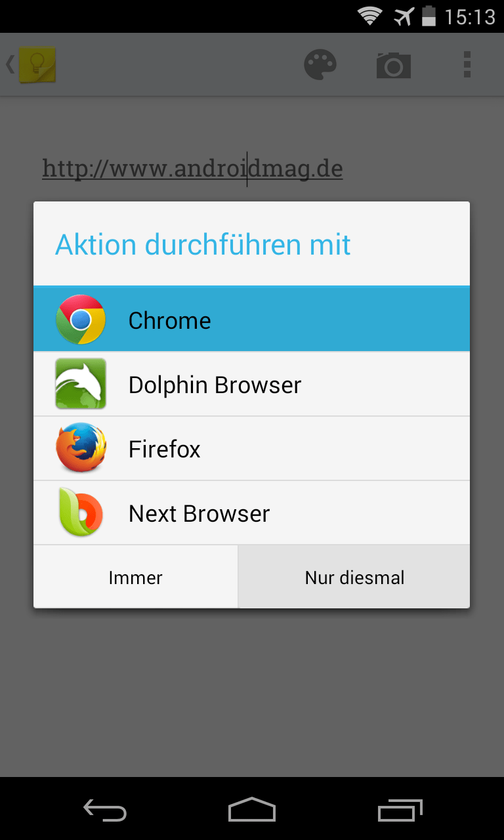Tap the Firefox logo icon

point(80,448)
